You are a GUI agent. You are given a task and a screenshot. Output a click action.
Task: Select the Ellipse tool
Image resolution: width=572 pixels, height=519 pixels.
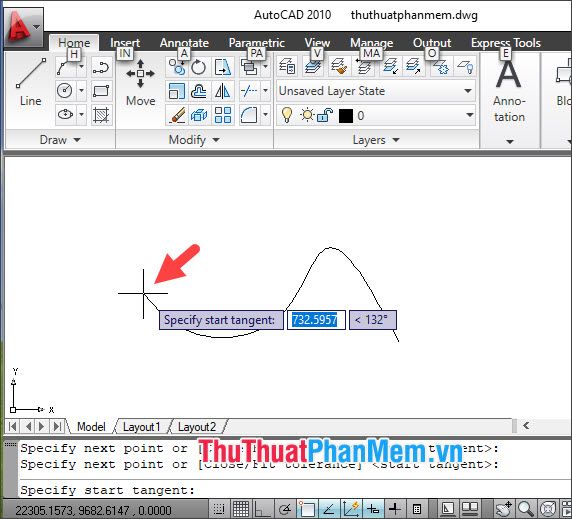[x=65, y=115]
